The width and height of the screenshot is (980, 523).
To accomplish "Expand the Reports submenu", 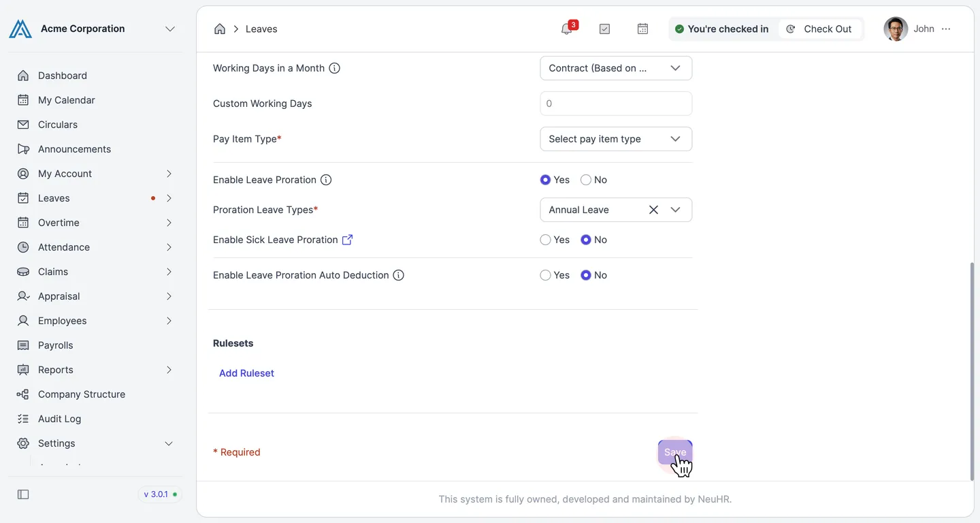I will [x=169, y=370].
